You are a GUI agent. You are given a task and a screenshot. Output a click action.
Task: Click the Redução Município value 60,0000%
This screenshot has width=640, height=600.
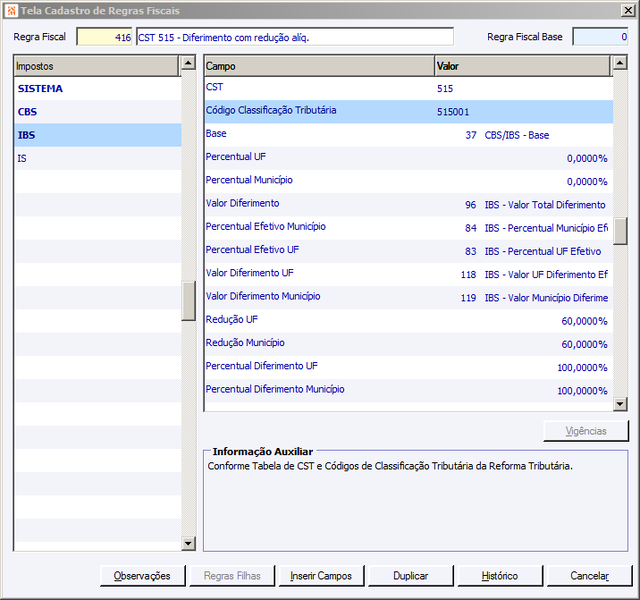(x=584, y=344)
